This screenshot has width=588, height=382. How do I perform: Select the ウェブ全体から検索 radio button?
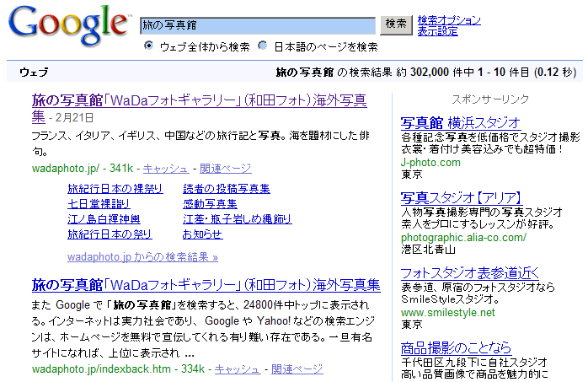click(x=149, y=46)
